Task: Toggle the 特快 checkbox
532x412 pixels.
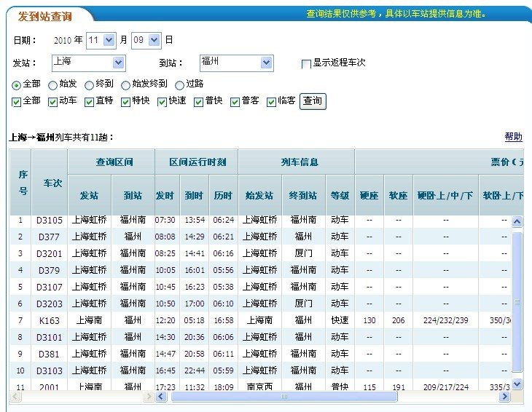Action: coord(125,102)
